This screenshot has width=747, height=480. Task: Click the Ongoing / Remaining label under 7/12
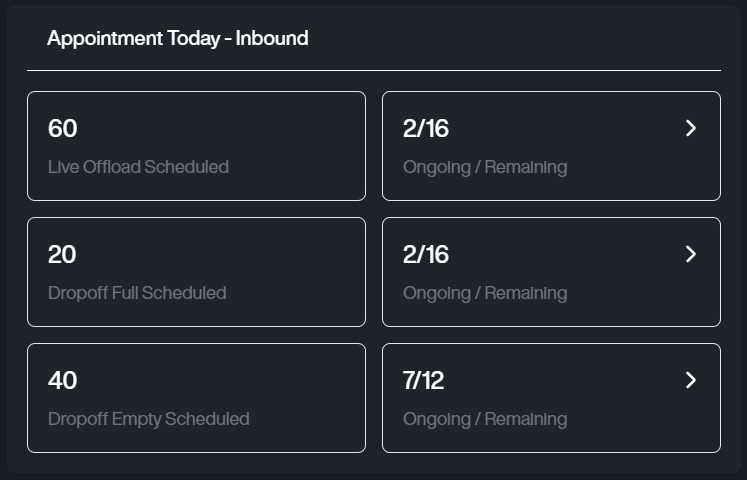(485, 419)
